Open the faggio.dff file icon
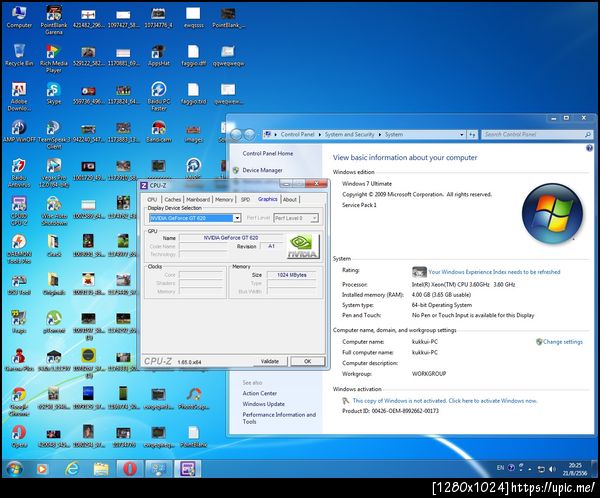 pos(193,56)
